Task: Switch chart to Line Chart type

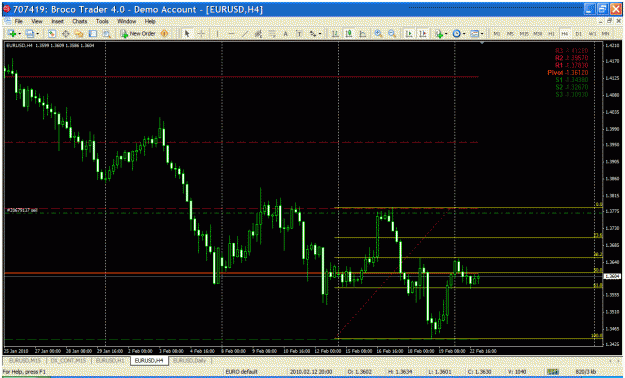Action: pos(362,34)
